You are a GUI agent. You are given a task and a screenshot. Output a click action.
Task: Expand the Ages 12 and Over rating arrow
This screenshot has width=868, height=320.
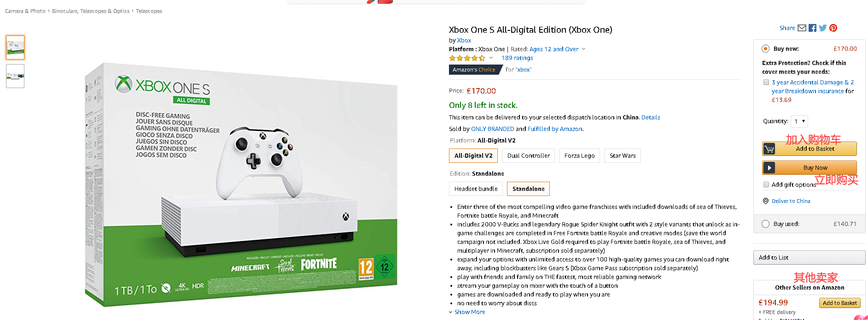click(584, 49)
